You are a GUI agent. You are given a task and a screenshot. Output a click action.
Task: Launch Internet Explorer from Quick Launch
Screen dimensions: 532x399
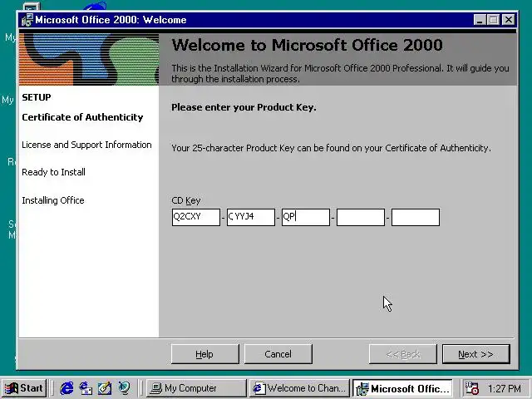[66, 388]
